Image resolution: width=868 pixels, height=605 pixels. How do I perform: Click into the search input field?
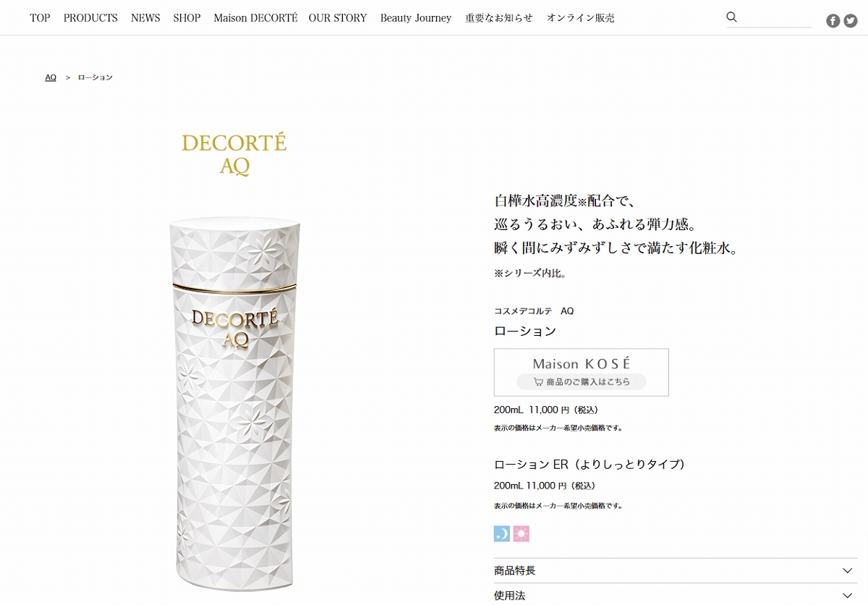[776, 17]
